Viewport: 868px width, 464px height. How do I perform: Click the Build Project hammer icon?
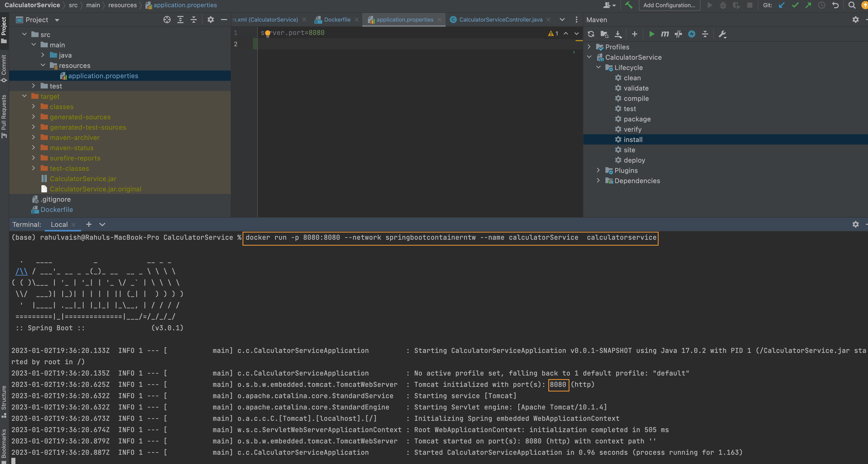[629, 5]
